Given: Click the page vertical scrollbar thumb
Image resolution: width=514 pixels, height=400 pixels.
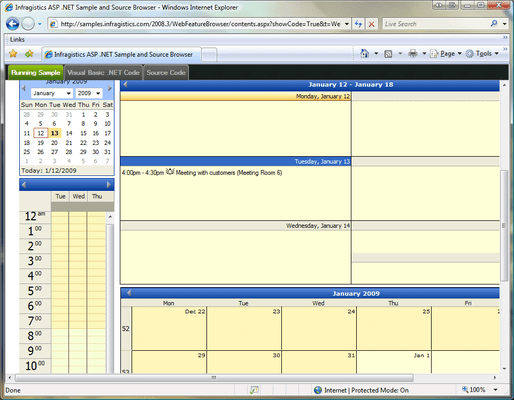Looking at the screenshot, I should (504, 226).
